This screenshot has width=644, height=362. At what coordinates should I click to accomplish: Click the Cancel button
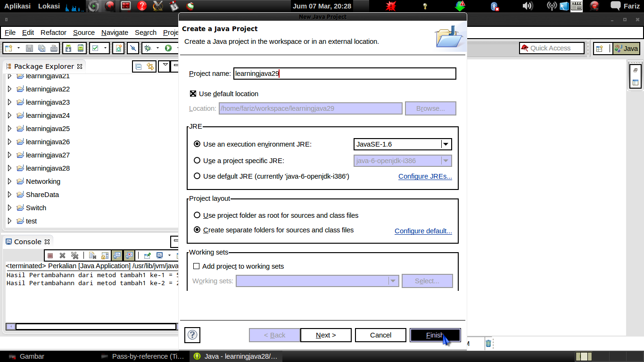pos(380,335)
